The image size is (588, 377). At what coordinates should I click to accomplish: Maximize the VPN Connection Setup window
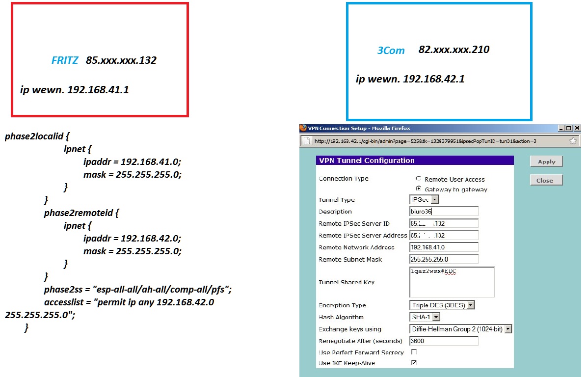(568, 128)
